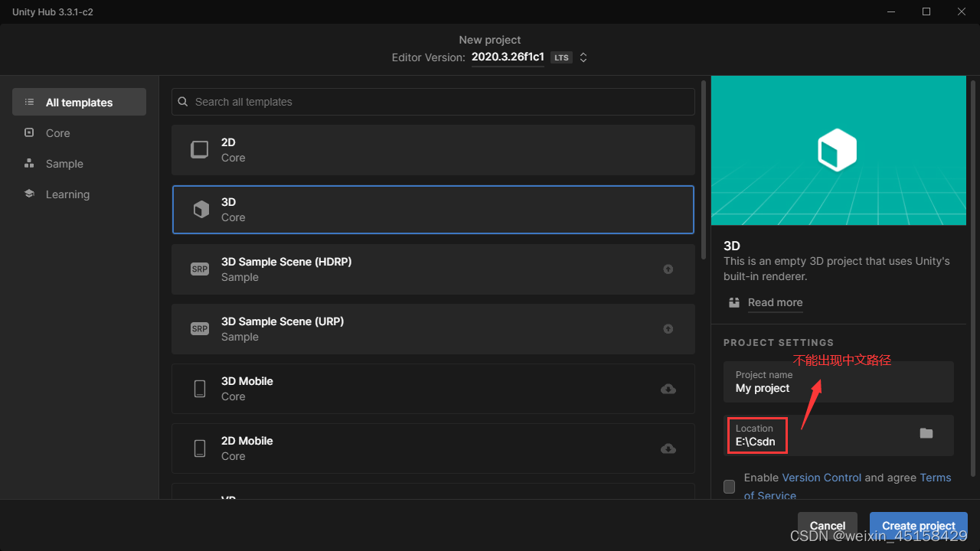The height and width of the screenshot is (551, 980).
Task: Click the Sample category icon
Action: pyautogui.click(x=29, y=163)
